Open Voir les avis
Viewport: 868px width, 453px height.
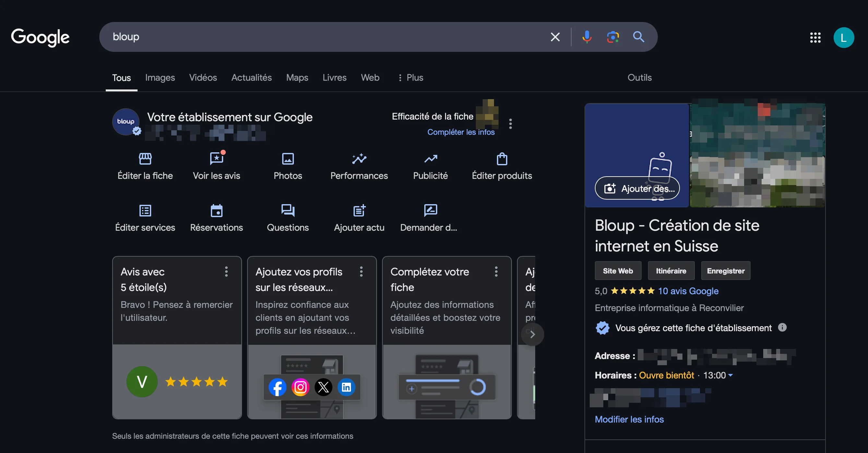coord(216,166)
